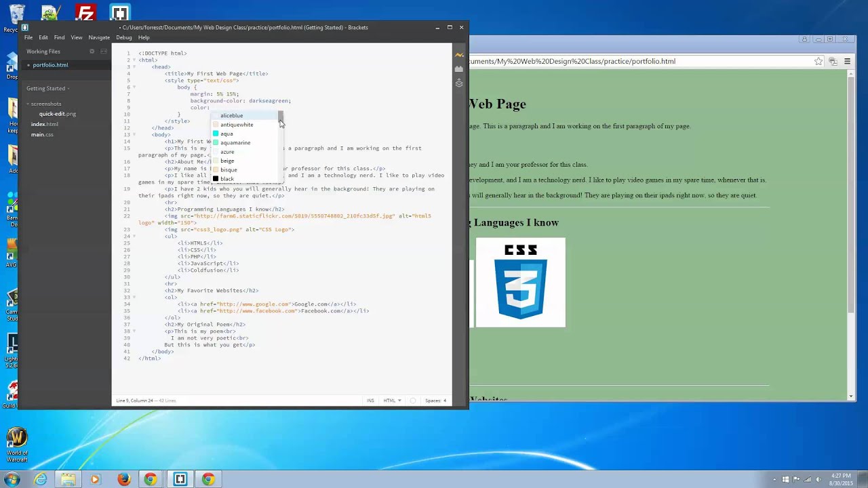
Task: Open main.css in file tree
Action: (x=42, y=134)
